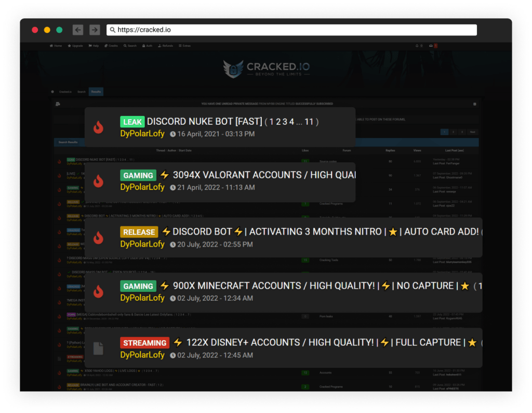Open the private messages inbox icon
The height and width of the screenshot is (413, 532).
point(431,46)
